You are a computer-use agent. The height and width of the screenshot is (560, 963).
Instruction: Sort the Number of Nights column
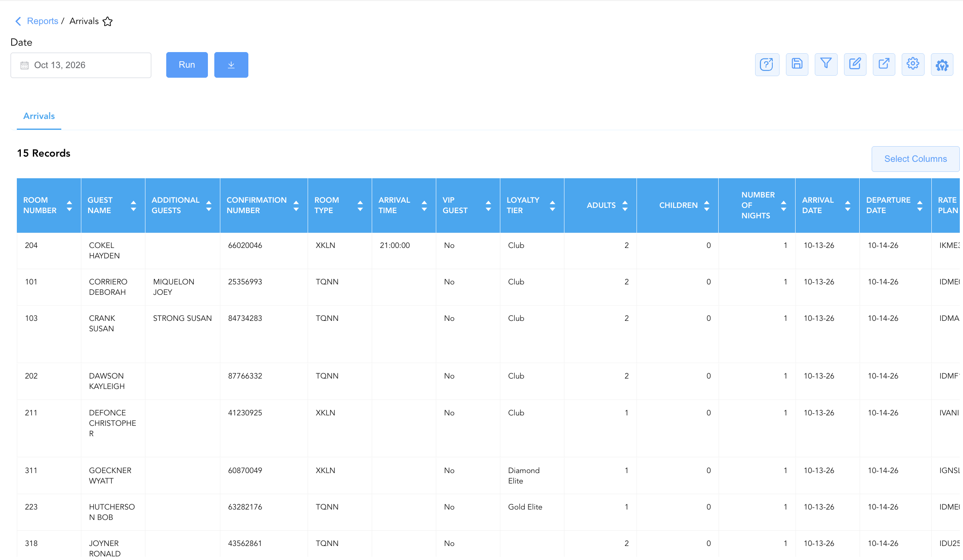point(784,205)
